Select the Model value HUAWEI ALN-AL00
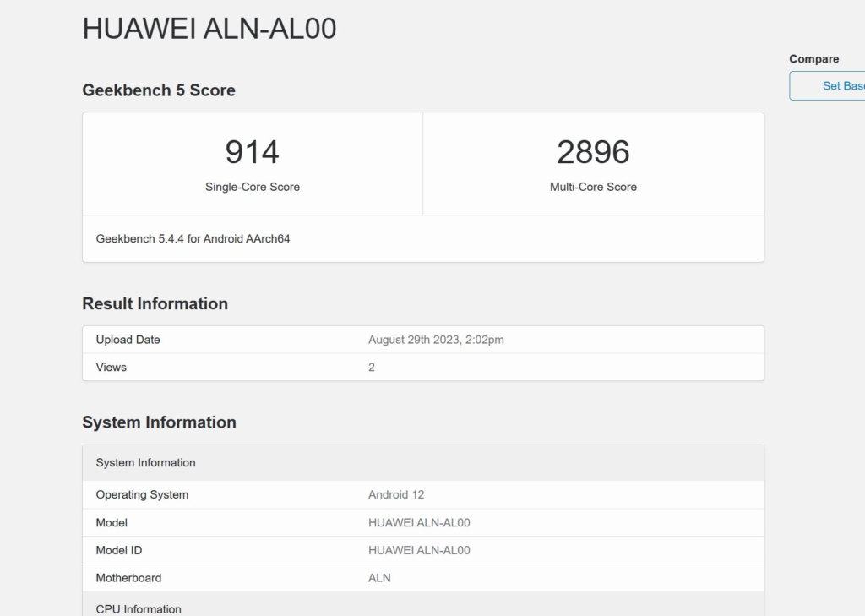The width and height of the screenshot is (865, 616). click(419, 523)
